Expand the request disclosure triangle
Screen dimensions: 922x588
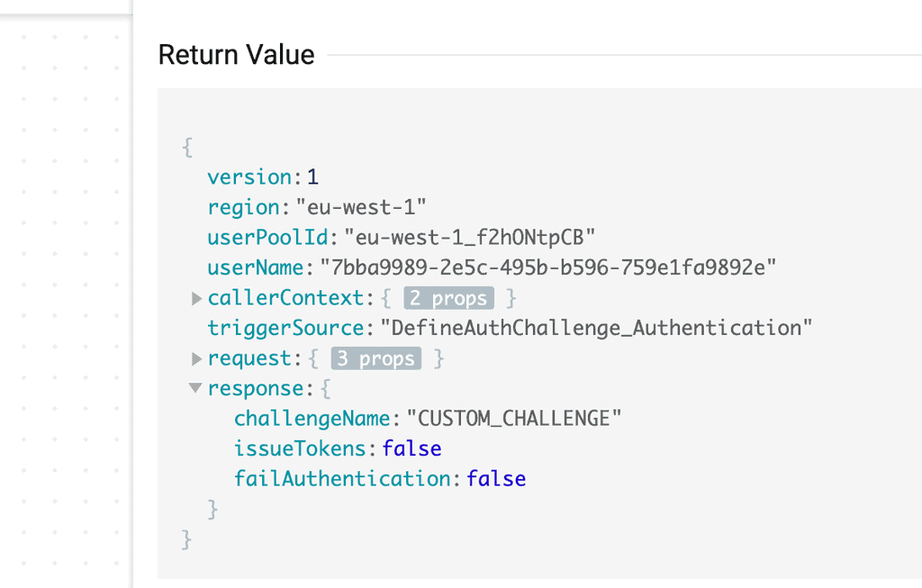[196, 358]
